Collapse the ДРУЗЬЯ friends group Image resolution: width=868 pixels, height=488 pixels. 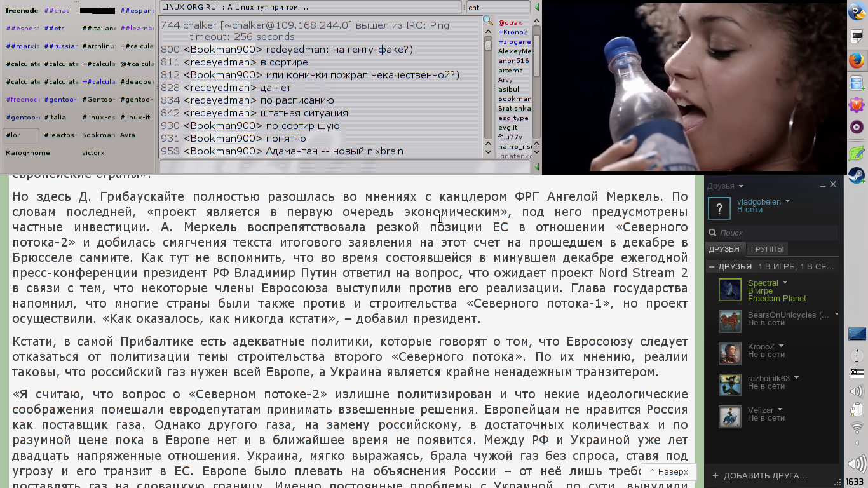click(712, 267)
